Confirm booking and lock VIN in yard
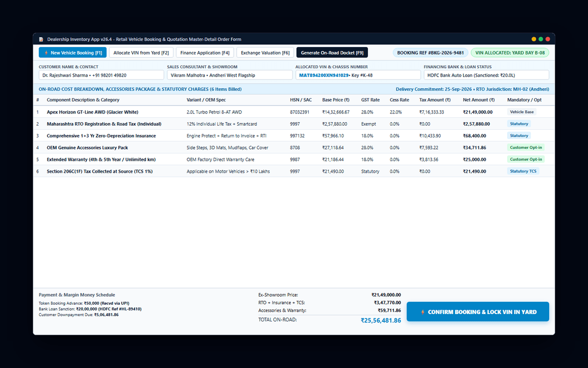The height and width of the screenshot is (368, 588). tap(478, 312)
